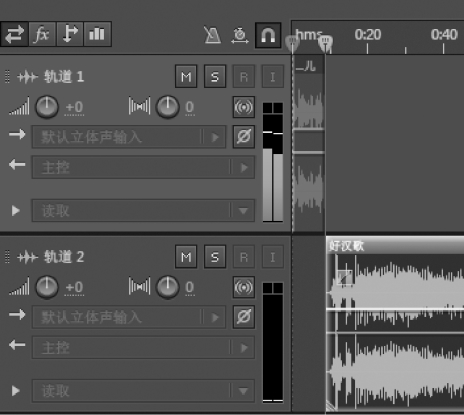Toggle the metronome icon

click(x=213, y=35)
